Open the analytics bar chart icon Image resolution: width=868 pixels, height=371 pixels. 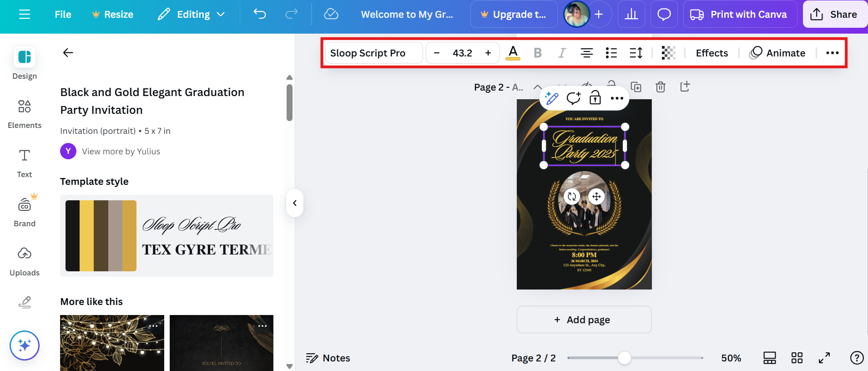tap(631, 15)
